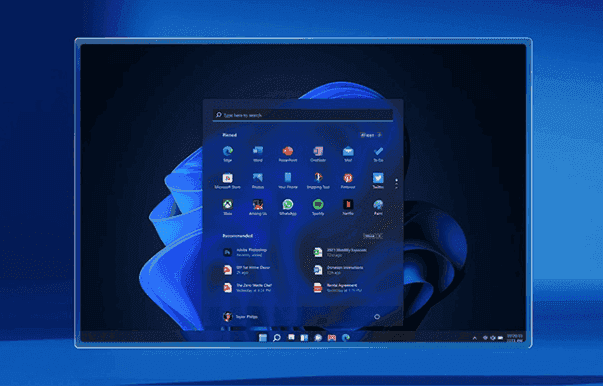This screenshot has width=603, height=386.
Task: Launch the Netflix pinned app
Action: 348,207
